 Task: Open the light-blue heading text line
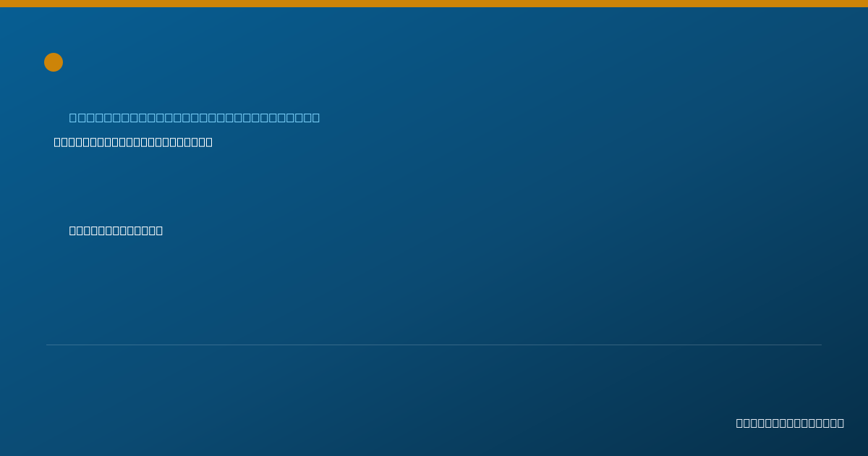(x=195, y=117)
